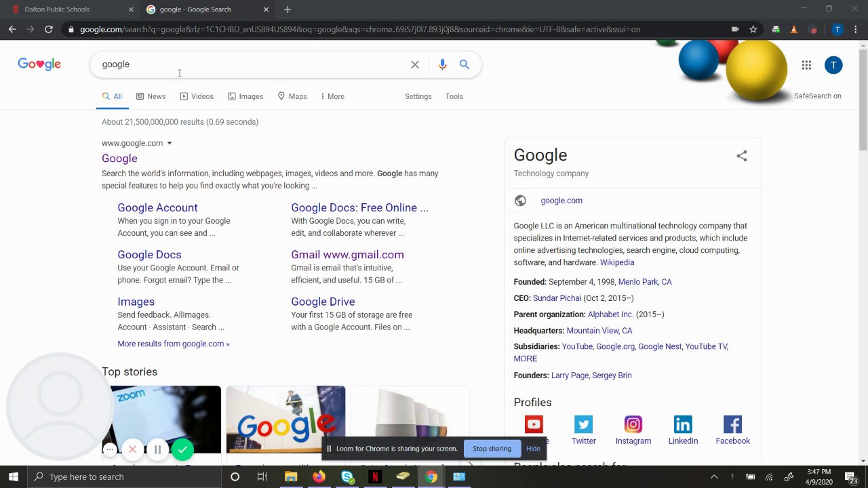The width and height of the screenshot is (868, 488).
Task: Open the Gmail www.gmail.com sitelink
Action: coord(347,254)
